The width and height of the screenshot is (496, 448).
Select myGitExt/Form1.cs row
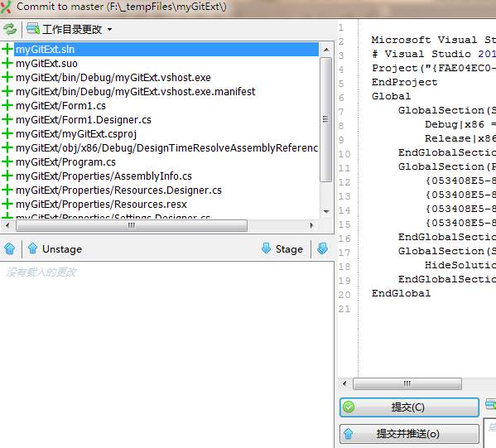[166, 106]
